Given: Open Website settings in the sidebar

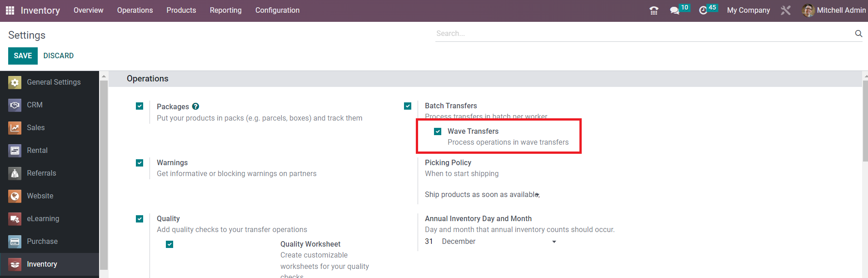Looking at the screenshot, I should pyautogui.click(x=40, y=196).
